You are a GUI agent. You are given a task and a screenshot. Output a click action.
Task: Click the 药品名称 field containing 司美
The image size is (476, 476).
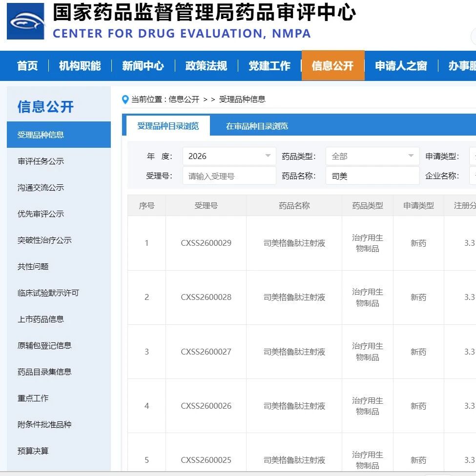[372, 176]
